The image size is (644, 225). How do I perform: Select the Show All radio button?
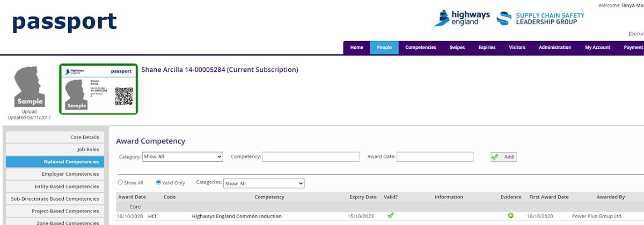coord(120,182)
